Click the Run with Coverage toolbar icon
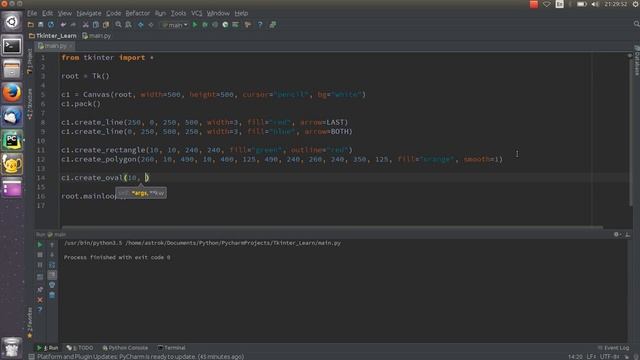 (x=215, y=25)
